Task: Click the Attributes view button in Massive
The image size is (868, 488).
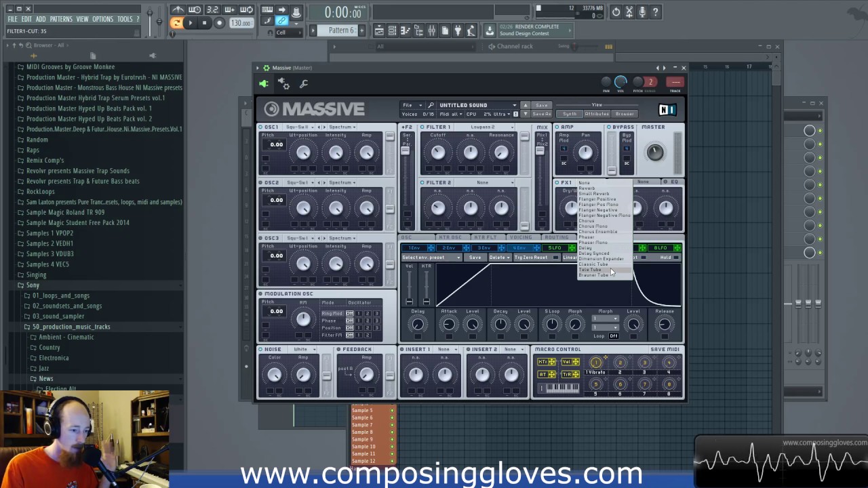Action: (x=597, y=114)
